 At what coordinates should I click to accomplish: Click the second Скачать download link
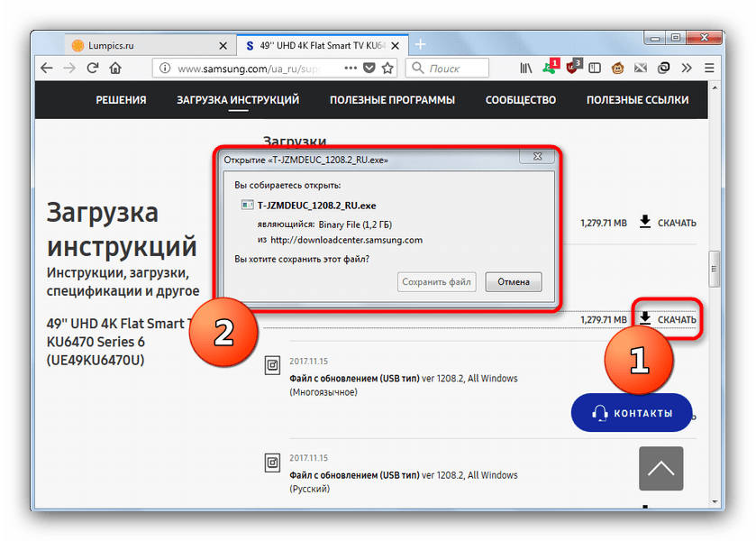point(668,319)
